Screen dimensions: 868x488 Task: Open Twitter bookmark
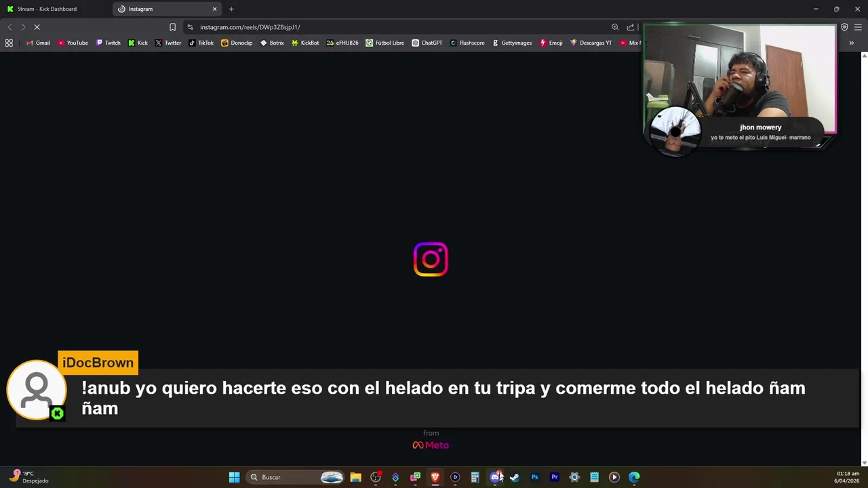(168, 43)
